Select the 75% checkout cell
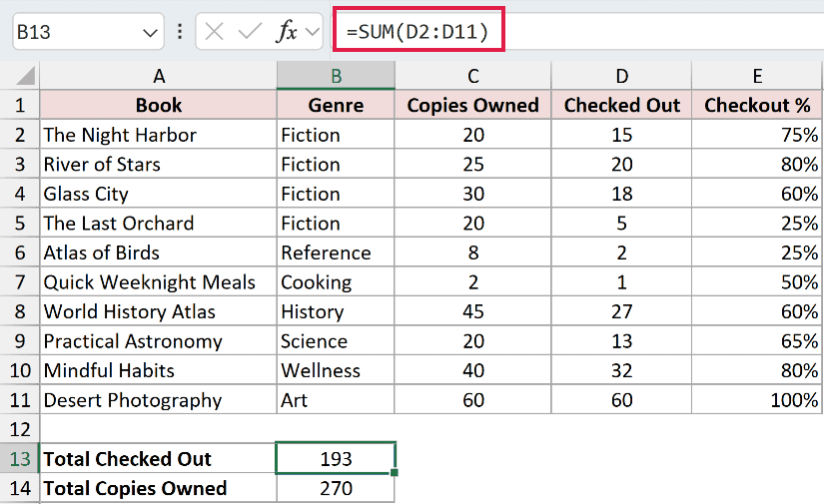 757,135
